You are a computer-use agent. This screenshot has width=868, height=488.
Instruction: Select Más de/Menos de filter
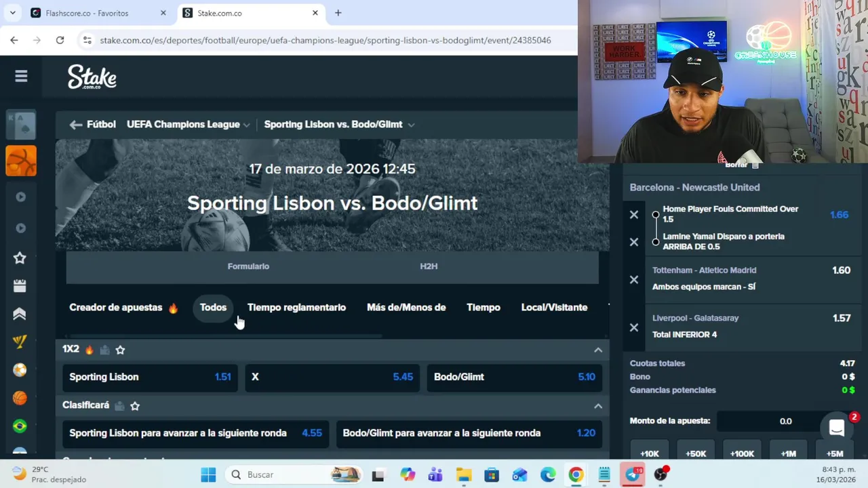pyautogui.click(x=406, y=308)
